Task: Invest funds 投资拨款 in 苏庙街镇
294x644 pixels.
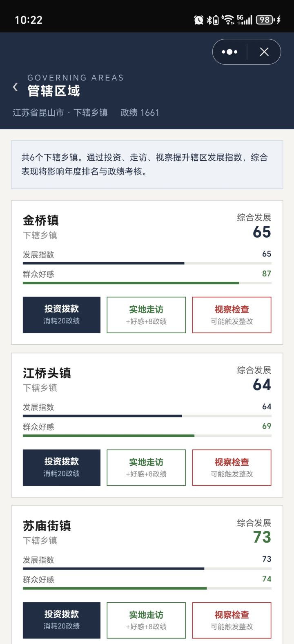Action: 62,620
